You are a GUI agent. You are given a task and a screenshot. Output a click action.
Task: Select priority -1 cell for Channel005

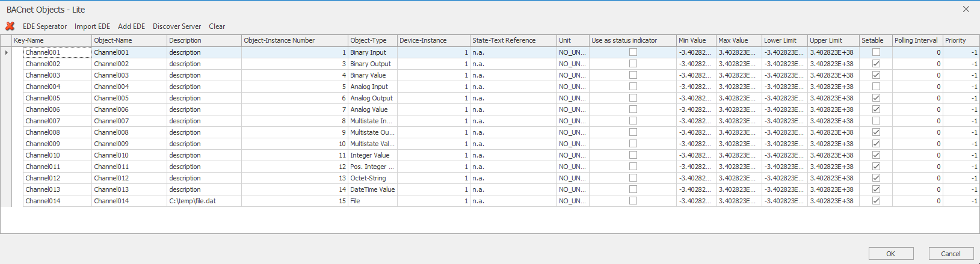pyautogui.click(x=961, y=98)
